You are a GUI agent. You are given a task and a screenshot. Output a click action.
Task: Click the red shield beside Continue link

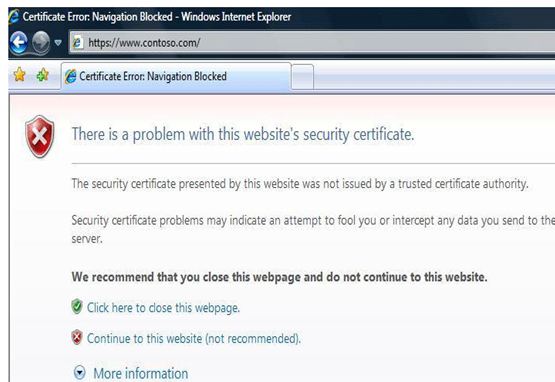pos(77,337)
